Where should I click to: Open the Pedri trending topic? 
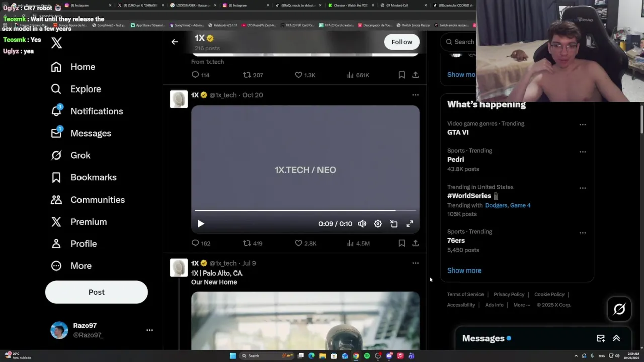click(x=456, y=159)
